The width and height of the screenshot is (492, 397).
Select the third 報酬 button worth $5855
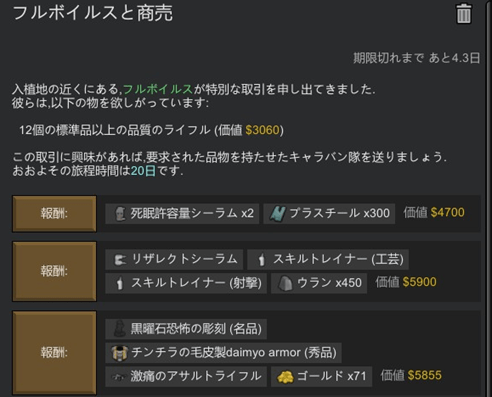pos(54,353)
